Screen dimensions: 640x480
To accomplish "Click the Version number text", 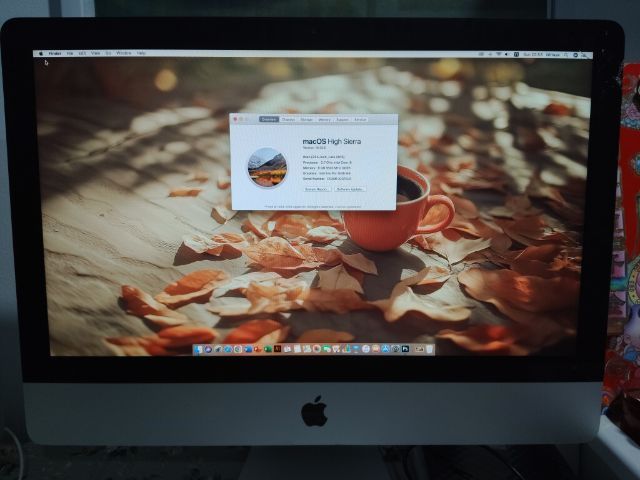I will pos(314,148).
